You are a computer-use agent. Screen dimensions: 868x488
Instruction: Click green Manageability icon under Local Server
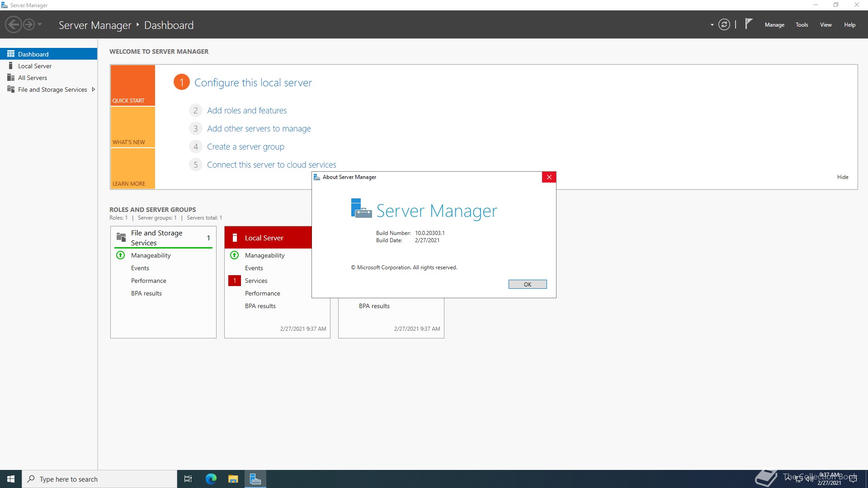tap(235, 255)
